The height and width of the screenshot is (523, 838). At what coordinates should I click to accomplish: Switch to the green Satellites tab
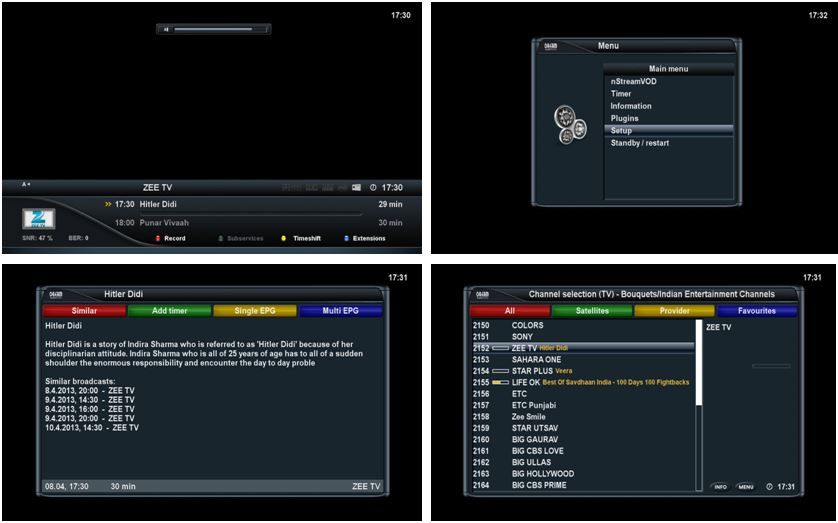point(592,311)
